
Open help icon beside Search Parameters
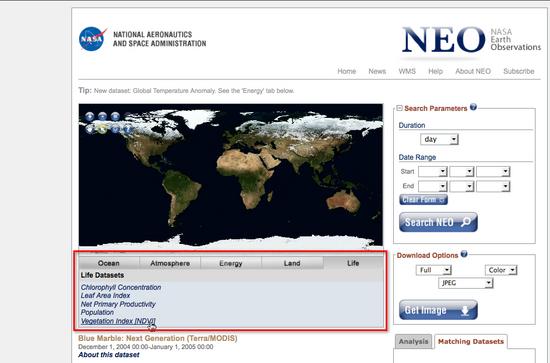pyautogui.click(x=473, y=107)
